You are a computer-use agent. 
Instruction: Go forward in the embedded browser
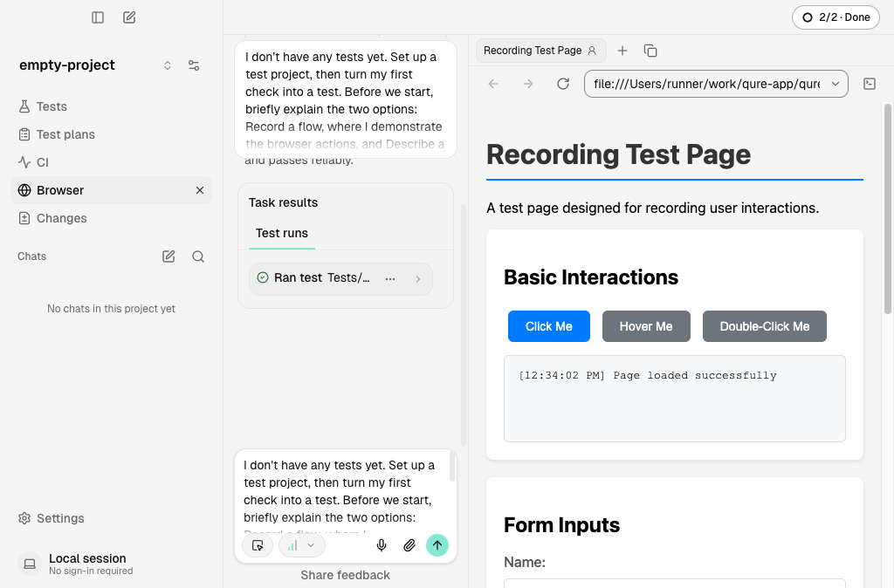tap(528, 84)
